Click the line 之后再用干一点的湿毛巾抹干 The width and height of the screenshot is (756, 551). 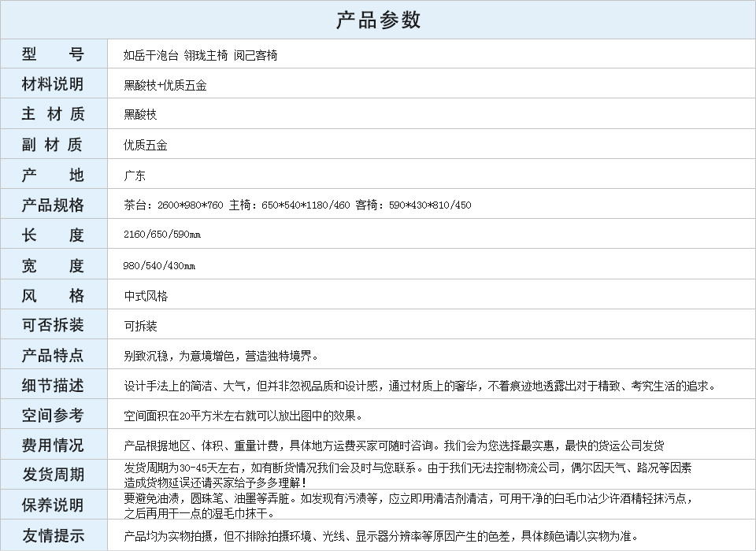(x=199, y=513)
